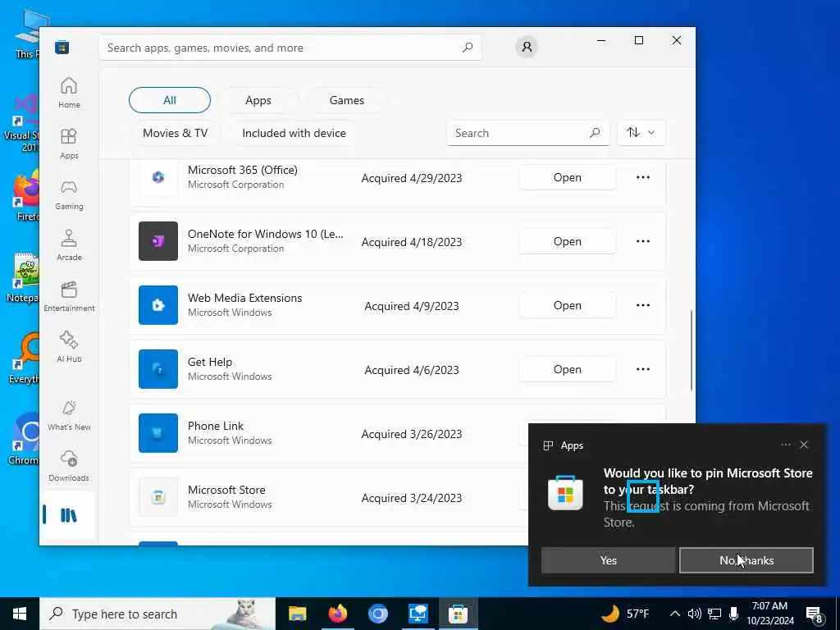
Task: Open the sort order dropdown
Action: pyautogui.click(x=641, y=132)
